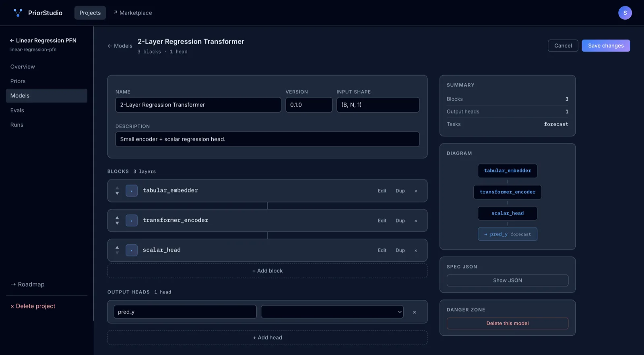The image size is (644, 355).
Task: Edit the transformer_encoder block
Action: 382,221
